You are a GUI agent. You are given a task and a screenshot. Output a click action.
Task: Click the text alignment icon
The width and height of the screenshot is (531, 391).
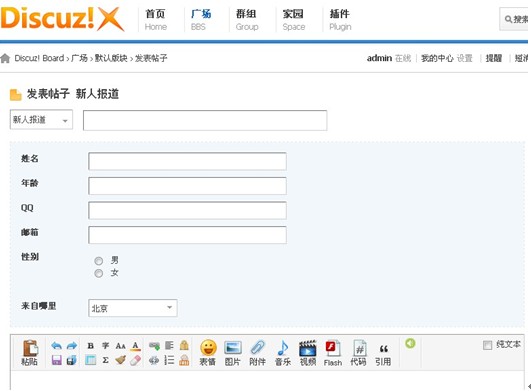click(169, 346)
